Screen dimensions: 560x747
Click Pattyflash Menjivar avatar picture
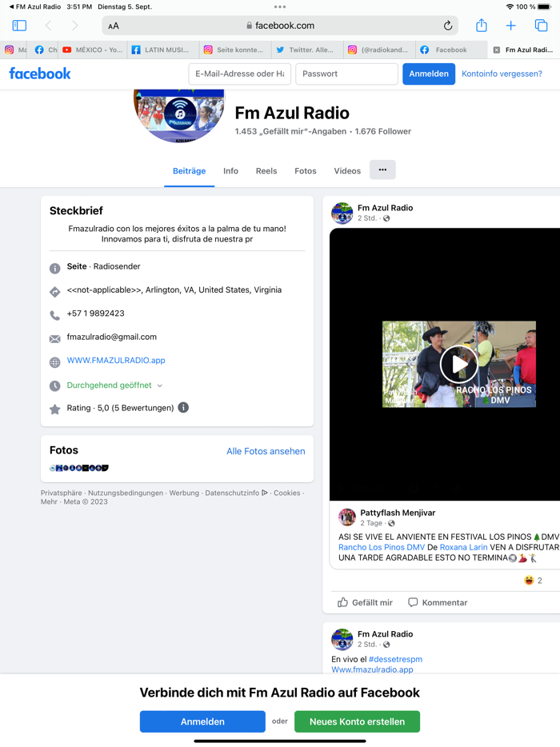pyautogui.click(x=347, y=517)
